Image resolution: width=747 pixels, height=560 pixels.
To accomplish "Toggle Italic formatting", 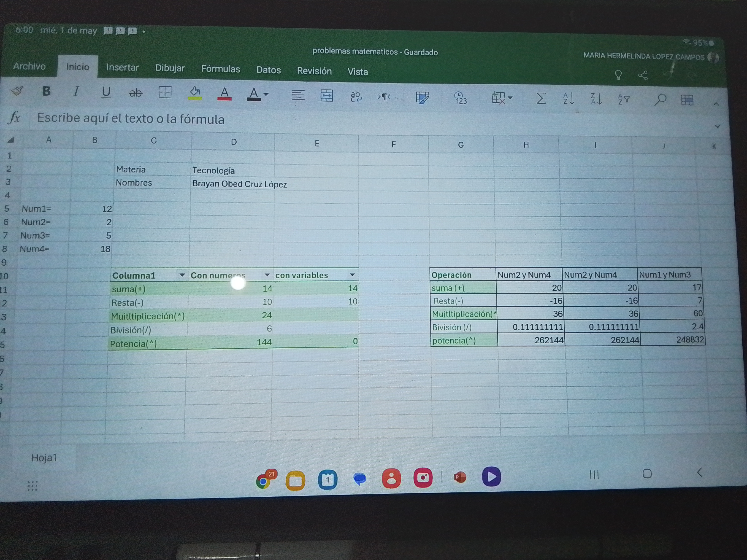I will pos(76,92).
